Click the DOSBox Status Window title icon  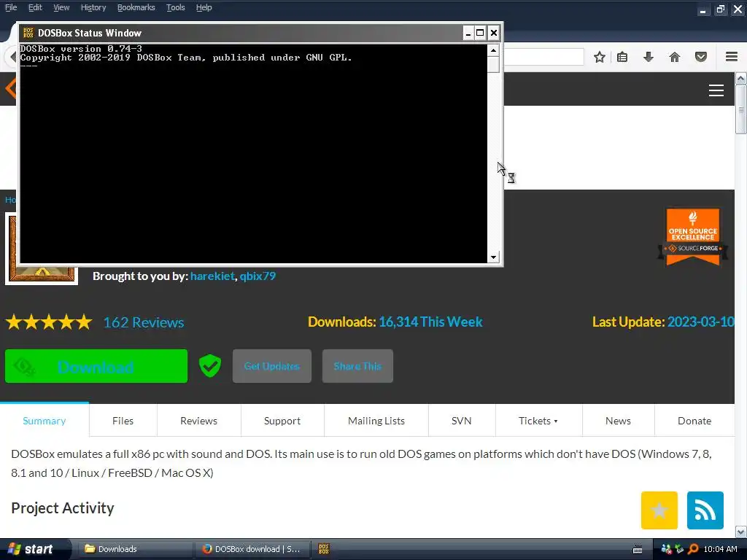[x=28, y=33]
